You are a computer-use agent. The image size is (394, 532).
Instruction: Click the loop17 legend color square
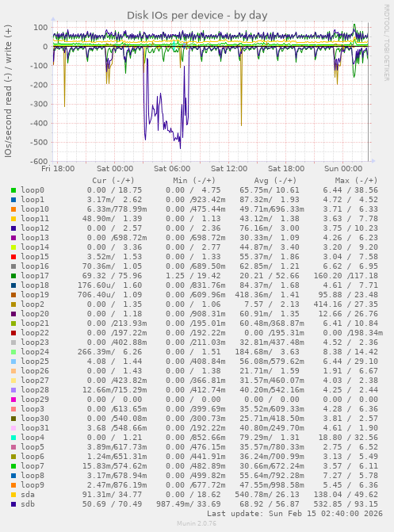pos(13,276)
